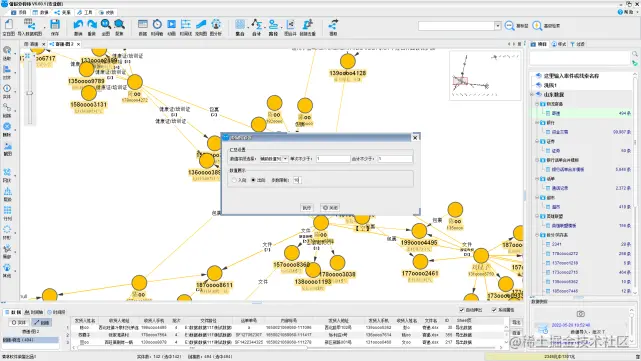Click the house with person analysis icon
The image size is (641, 361).
[x=216, y=25]
